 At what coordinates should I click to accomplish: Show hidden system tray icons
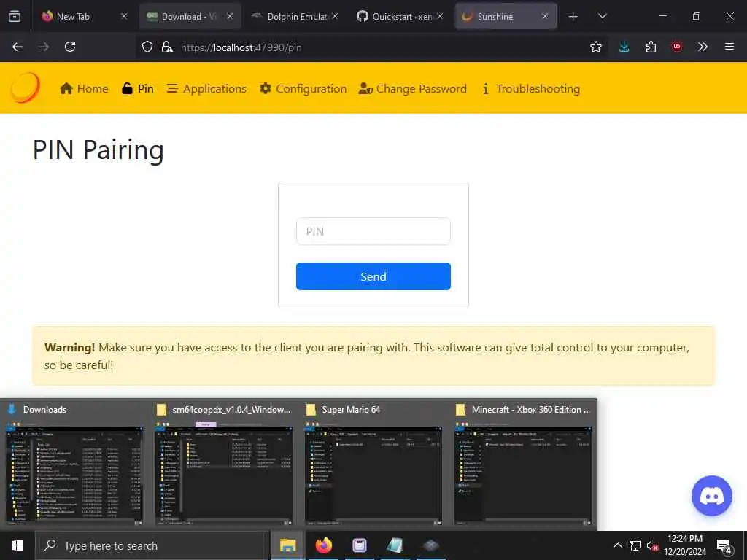(x=617, y=545)
